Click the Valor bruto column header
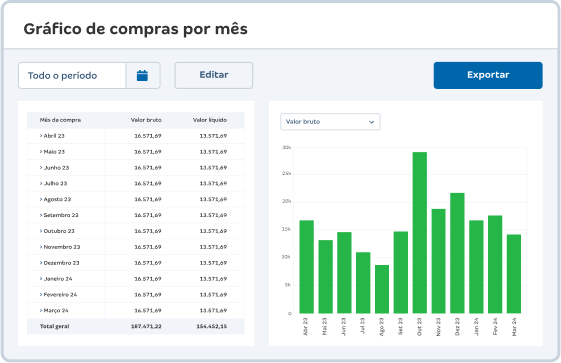561x363 pixels. (x=146, y=120)
